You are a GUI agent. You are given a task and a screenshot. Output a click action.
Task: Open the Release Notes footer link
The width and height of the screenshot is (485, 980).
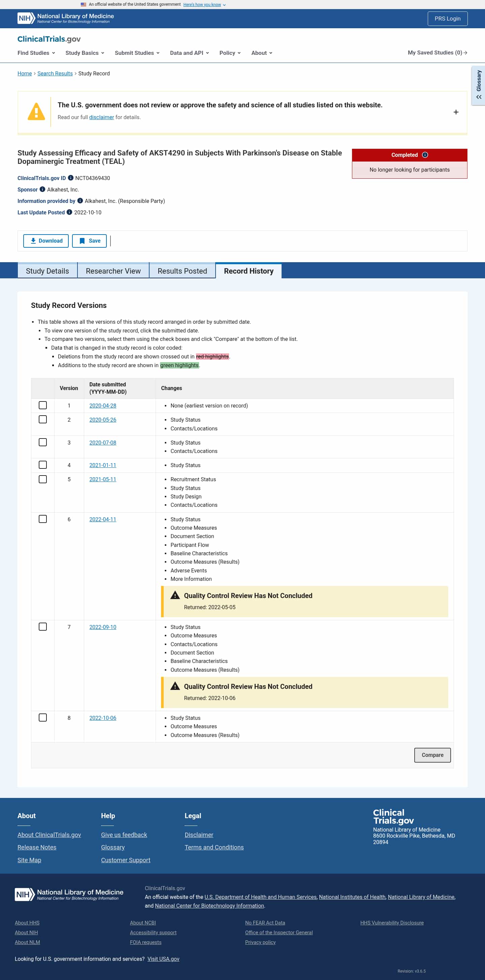(x=37, y=847)
